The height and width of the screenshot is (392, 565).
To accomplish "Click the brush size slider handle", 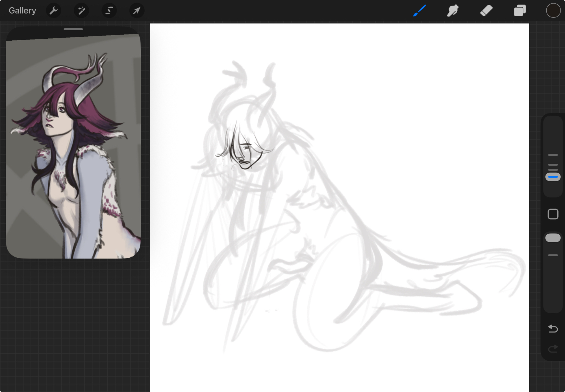I will click(x=553, y=177).
